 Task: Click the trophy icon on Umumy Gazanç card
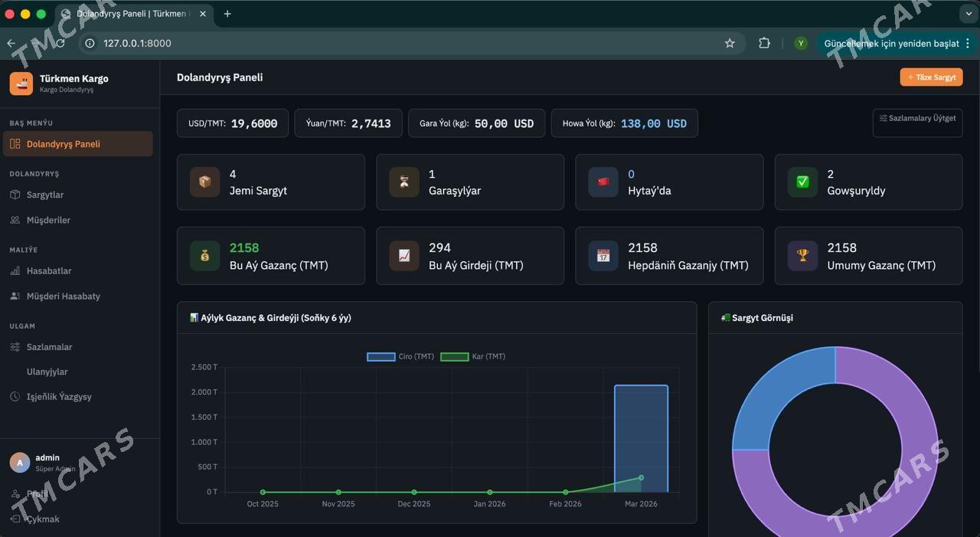coord(802,256)
